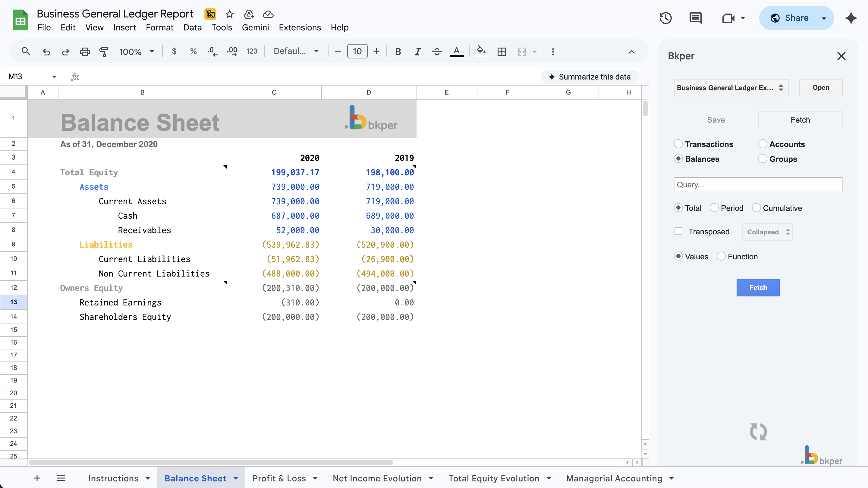Image resolution: width=868 pixels, height=488 pixels.
Task: Open Profit & Loss tab menu arrow
Action: pyautogui.click(x=315, y=478)
